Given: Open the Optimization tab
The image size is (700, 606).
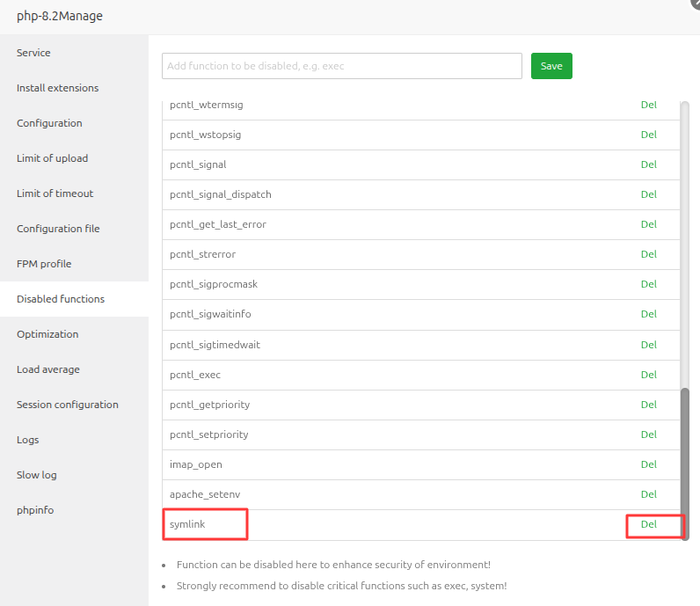Looking at the screenshot, I should pos(47,334).
